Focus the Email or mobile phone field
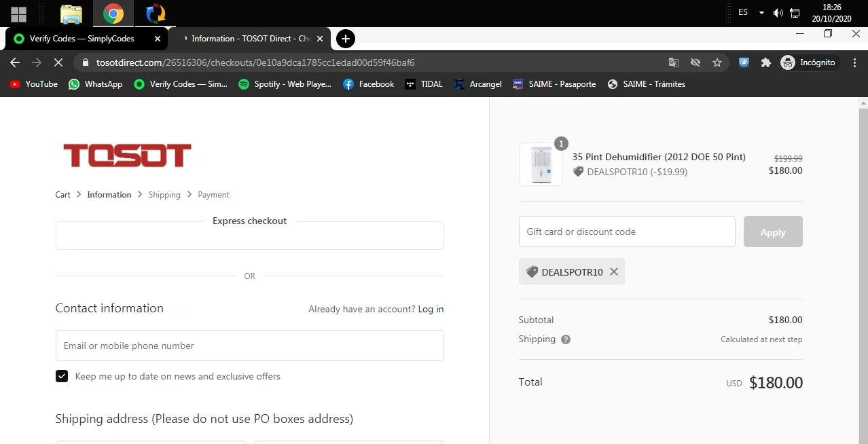The image size is (868, 444). (250, 346)
